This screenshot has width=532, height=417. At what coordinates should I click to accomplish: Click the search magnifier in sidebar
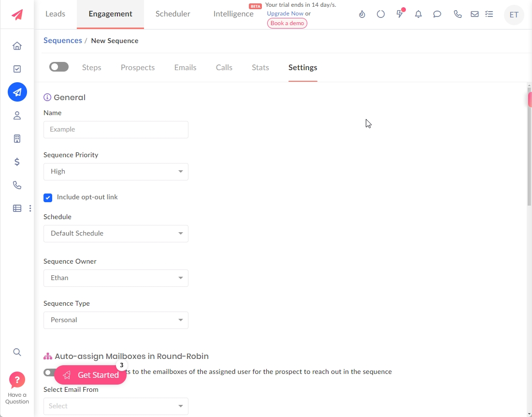click(17, 352)
